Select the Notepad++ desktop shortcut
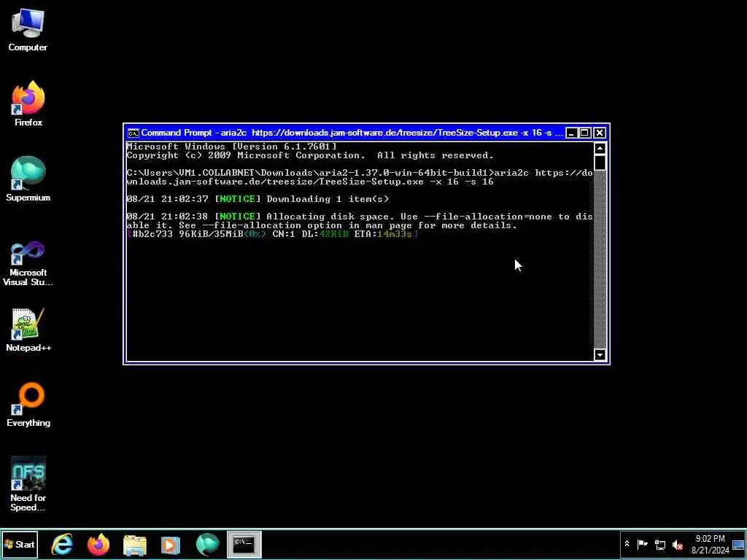The width and height of the screenshot is (747, 560). point(28,330)
